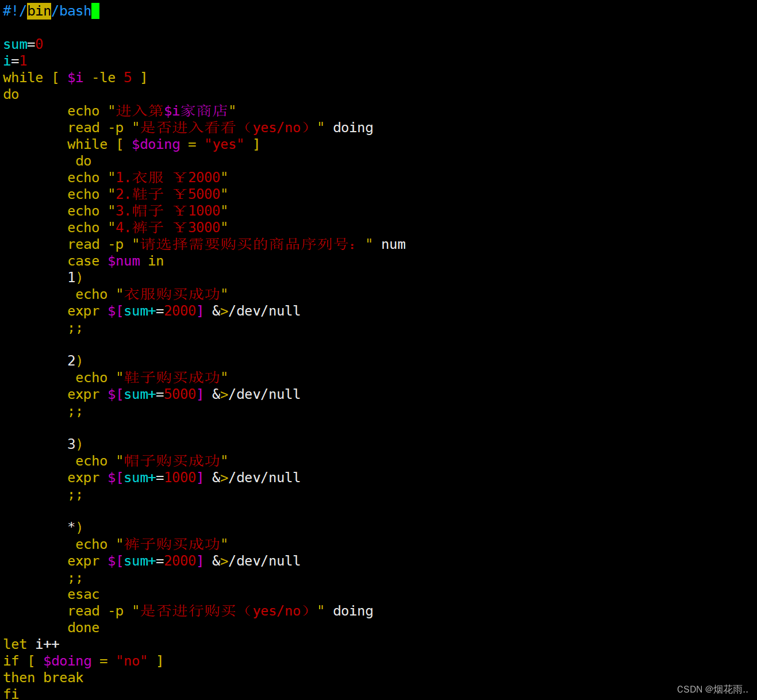The image size is (757, 700).
Task: Click the read line with "请选择需要购买的商品序列号"
Action: (237, 244)
